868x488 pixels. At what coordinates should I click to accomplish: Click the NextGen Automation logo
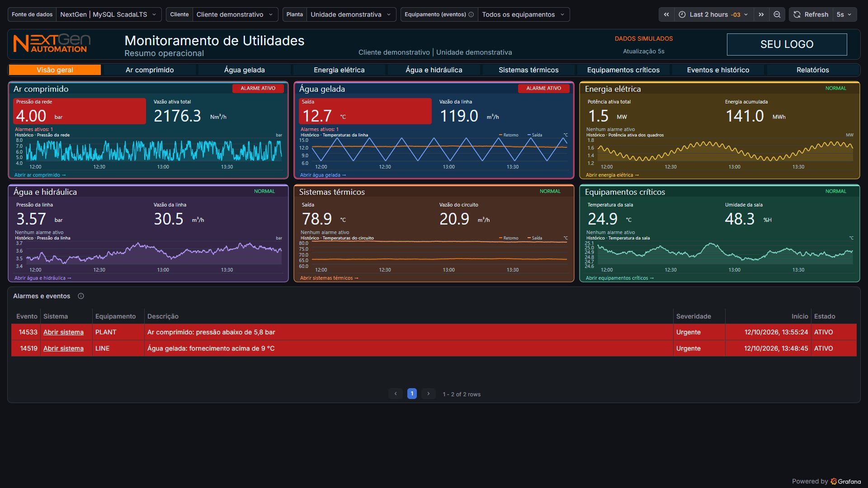click(52, 44)
